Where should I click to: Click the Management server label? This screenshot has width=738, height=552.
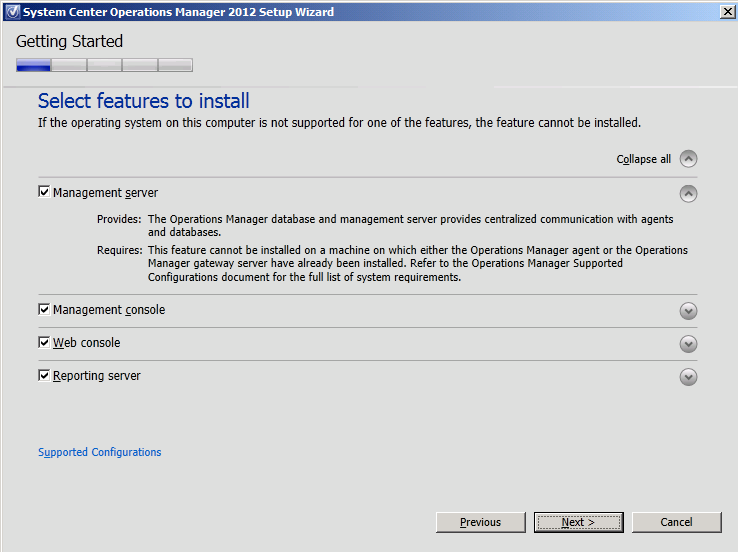(105, 193)
